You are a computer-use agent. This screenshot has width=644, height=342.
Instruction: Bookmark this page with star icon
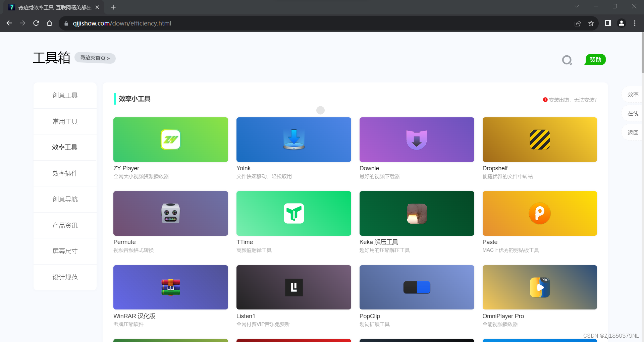(591, 23)
